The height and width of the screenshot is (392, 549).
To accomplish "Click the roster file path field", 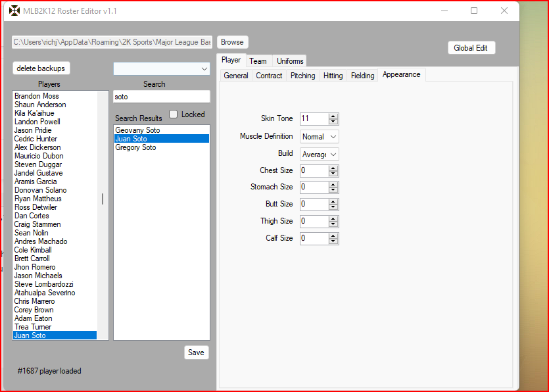I will point(112,42).
